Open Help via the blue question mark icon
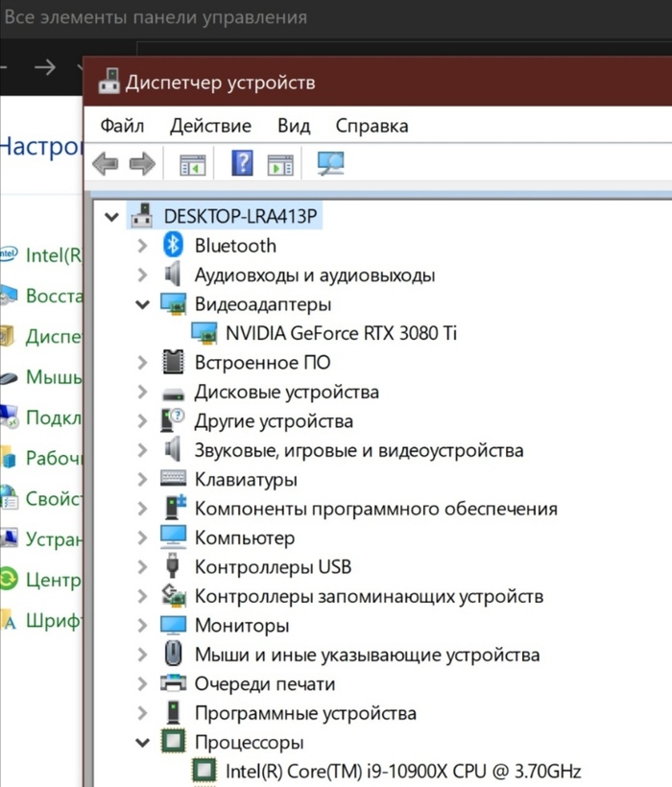672x787 pixels. [242, 162]
